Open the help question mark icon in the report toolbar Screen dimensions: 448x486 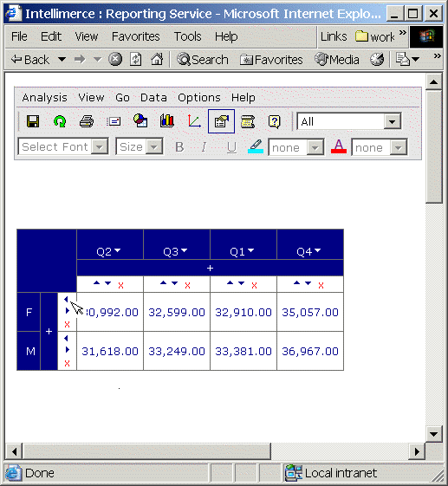(x=275, y=121)
